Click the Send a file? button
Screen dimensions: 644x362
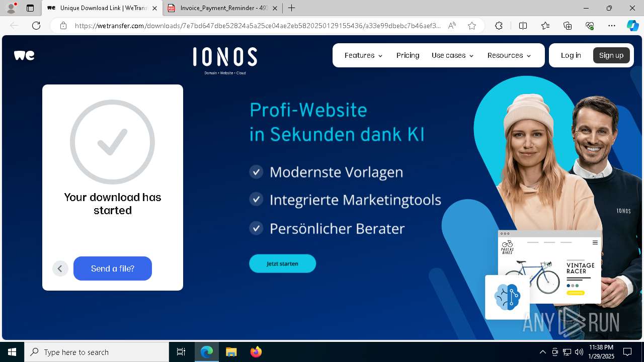[113, 268]
